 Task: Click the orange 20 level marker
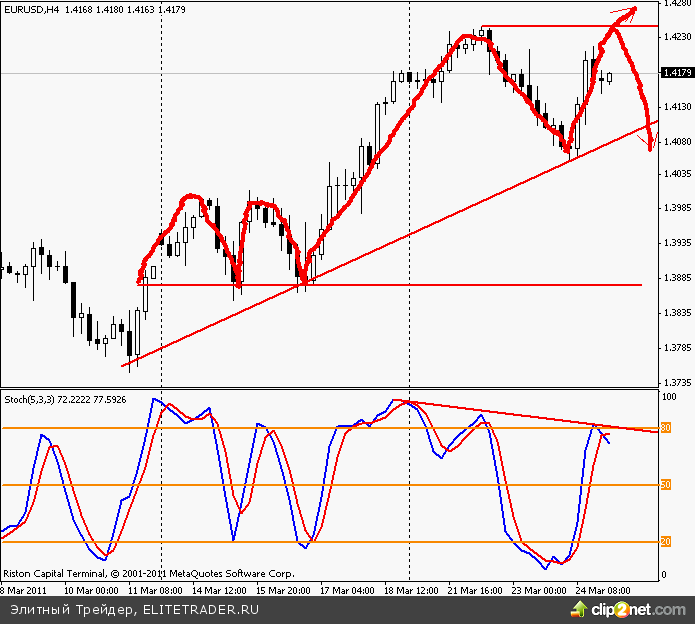pos(664,542)
